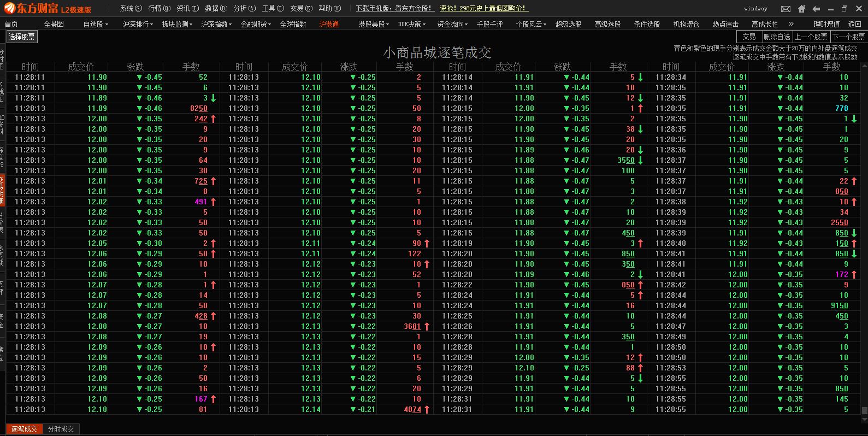Open the 条件选股 tab
The width and height of the screenshot is (868, 436).
click(x=647, y=24)
